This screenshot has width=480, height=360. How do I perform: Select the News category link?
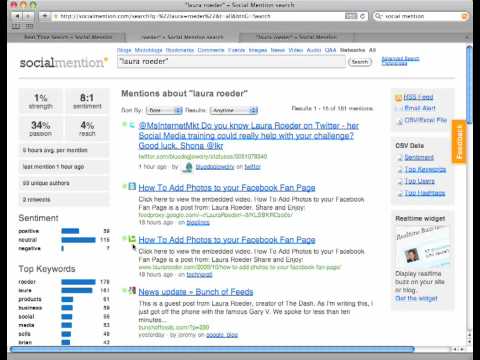coord(278,50)
